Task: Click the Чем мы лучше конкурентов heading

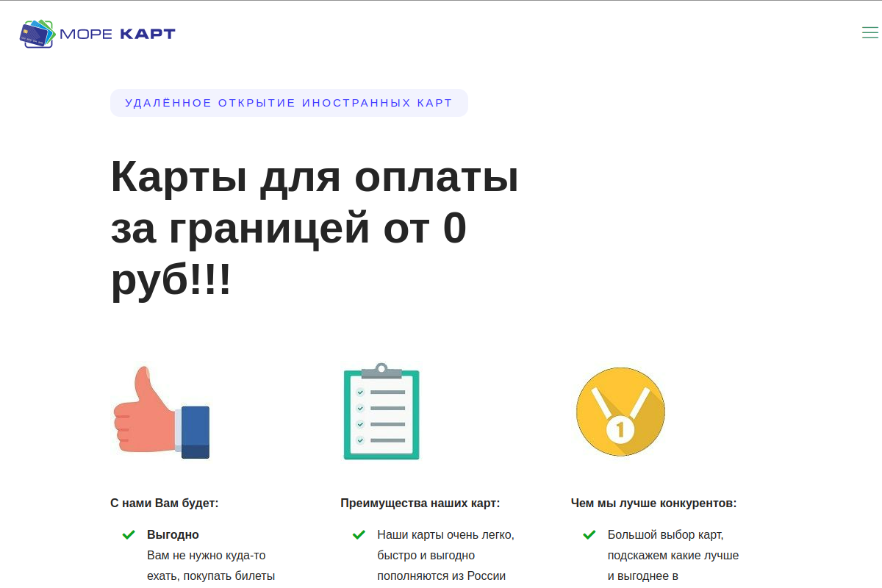Action: pos(654,503)
